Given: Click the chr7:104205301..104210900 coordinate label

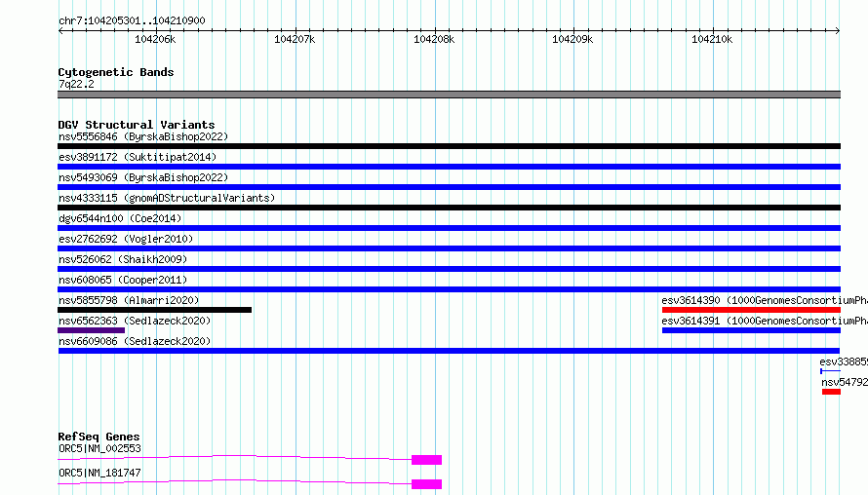Looking at the screenshot, I should click(132, 20).
